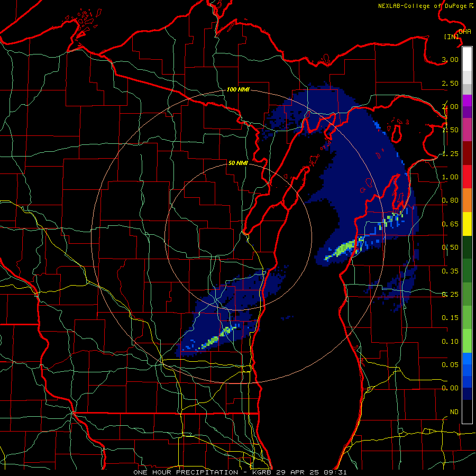The height and width of the screenshot is (476, 476).
Task: Click the KGRB station identifier in caption
Action: [263, 472]
